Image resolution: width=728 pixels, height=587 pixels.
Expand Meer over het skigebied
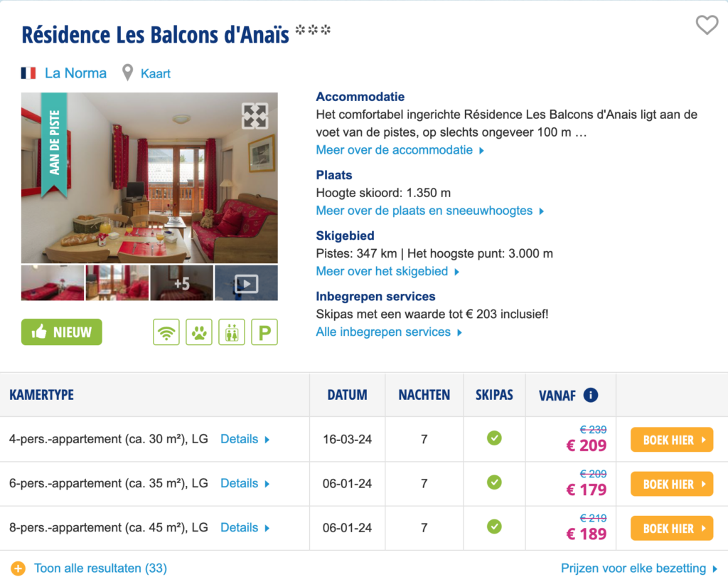[x=387, y=271]
